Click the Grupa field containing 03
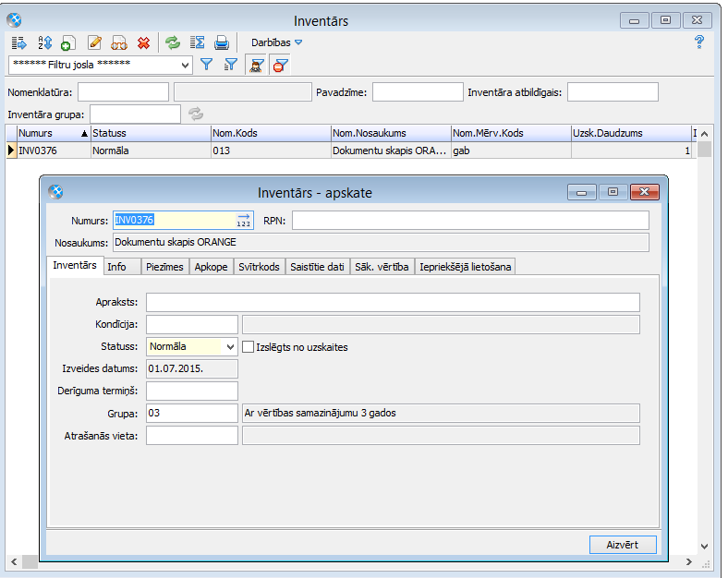Image resolution: width=728 pixels, height=578 pixels. coord(192,413)
